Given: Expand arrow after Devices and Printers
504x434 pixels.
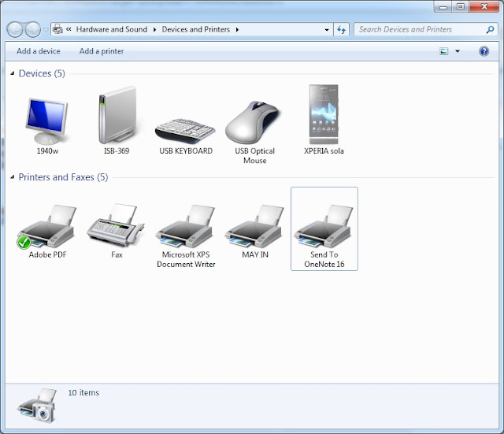Looking at the screenshot, I should 237,30.
